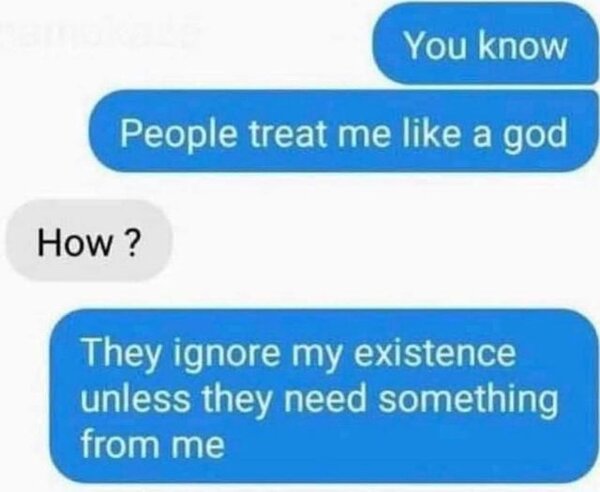Select the "You know" message bubble
The height and width of the screenshot is (492, 600).
click(486, 44)
